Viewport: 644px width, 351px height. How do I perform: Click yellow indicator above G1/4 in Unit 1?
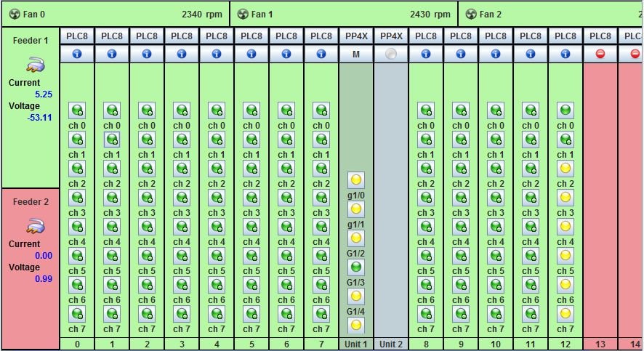[x=356, y=296]
